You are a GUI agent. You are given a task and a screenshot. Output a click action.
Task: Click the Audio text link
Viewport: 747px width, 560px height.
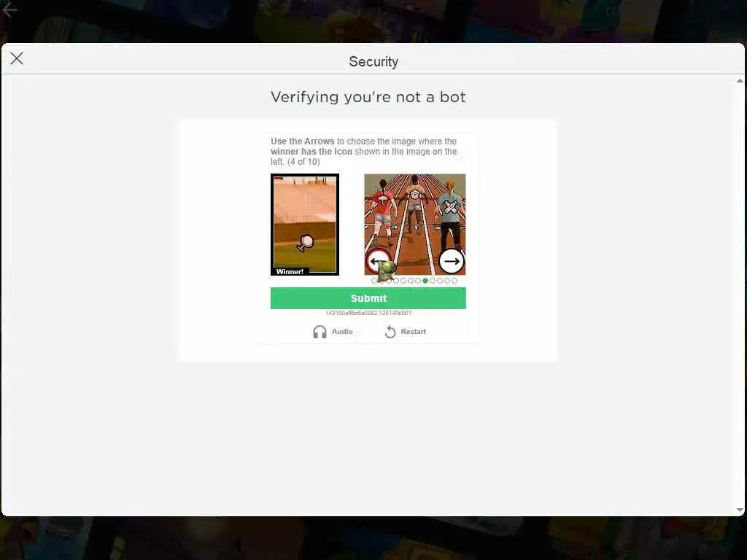[x=342, y=332]
